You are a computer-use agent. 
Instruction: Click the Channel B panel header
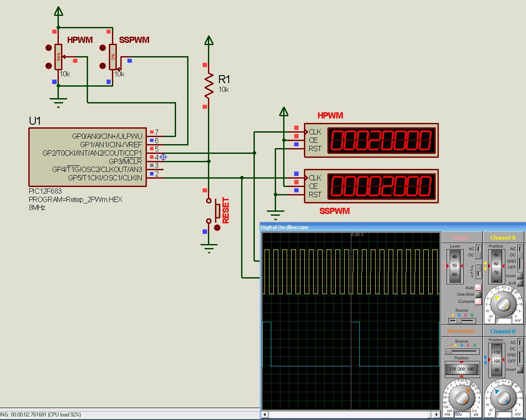pyautogui.click(x=503, y=331)
